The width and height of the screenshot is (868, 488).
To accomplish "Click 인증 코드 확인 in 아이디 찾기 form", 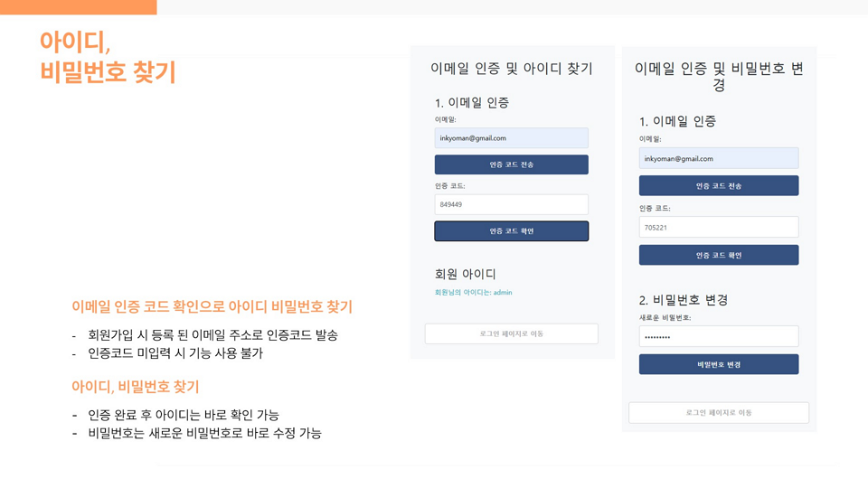I will [x=511, y=230].
